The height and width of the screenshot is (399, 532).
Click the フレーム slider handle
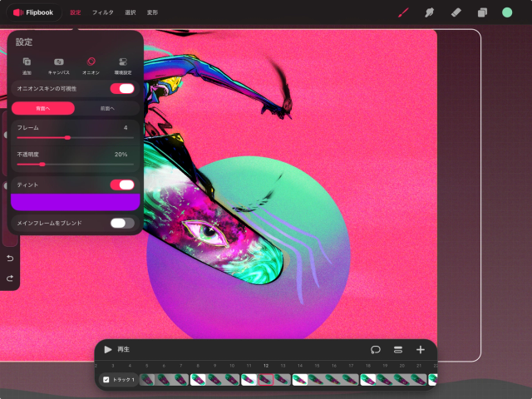[67, 138]
